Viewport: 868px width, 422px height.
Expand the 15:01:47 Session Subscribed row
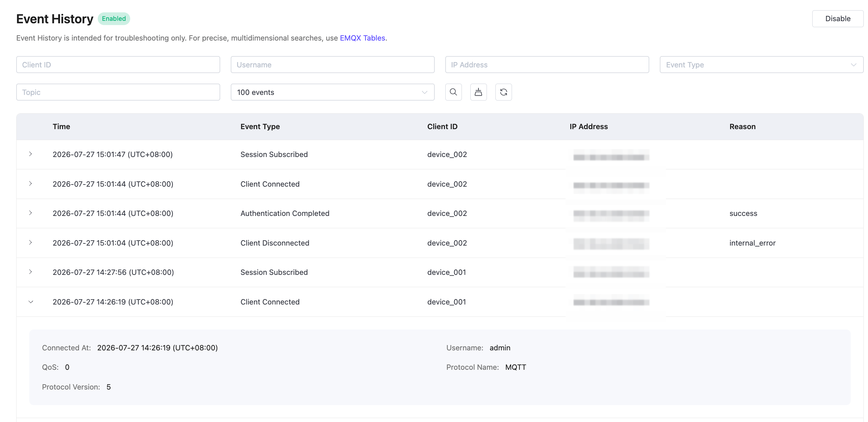pos(31,154)
